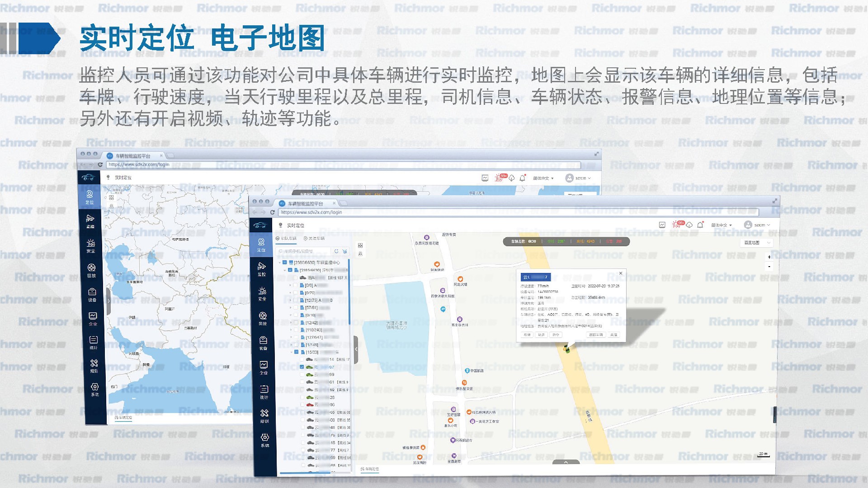Switch to 关注车辆 tab
Screen dimensions: 868x488
(315, 239)
